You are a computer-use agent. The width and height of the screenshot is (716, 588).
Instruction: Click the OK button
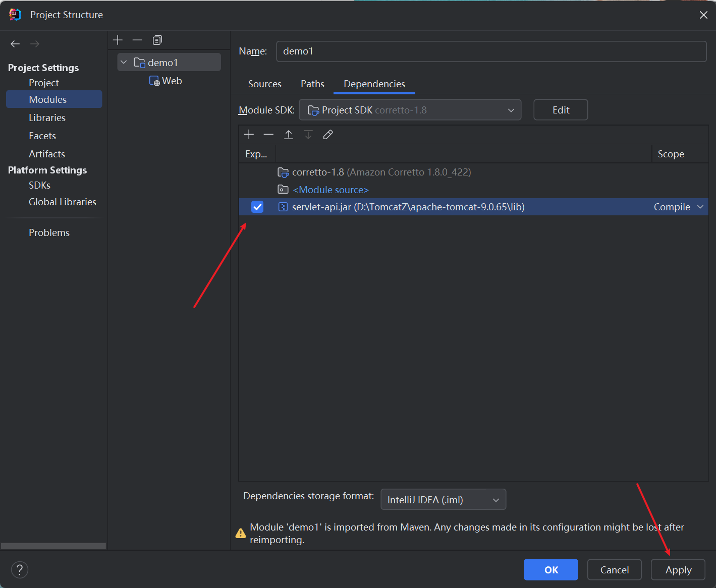point(551,570)
